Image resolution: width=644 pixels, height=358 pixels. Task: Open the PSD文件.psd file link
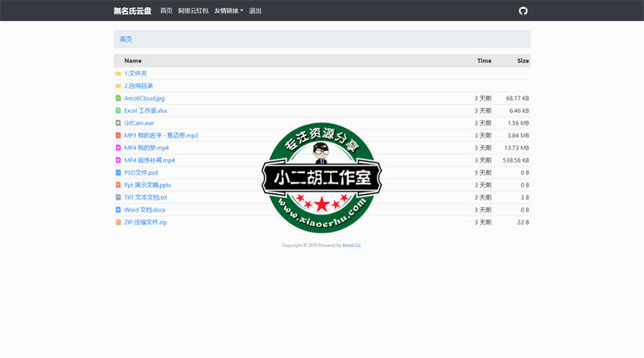141,173
